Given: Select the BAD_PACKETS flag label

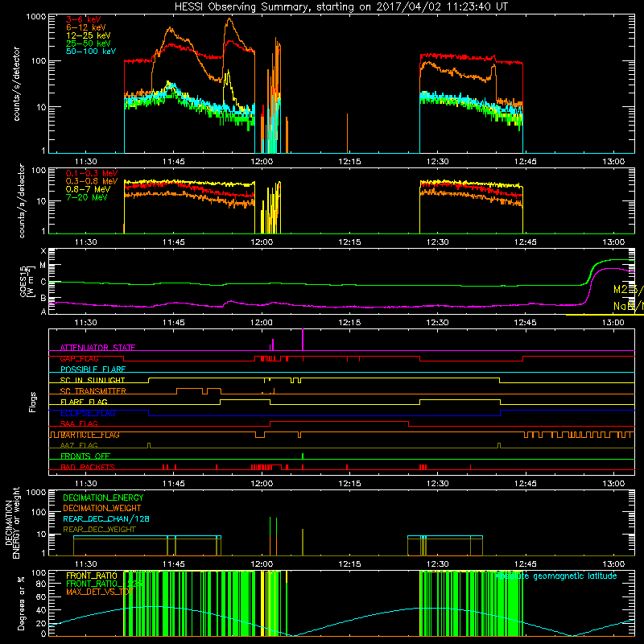Looking at the screenshot, I should 88,467.
